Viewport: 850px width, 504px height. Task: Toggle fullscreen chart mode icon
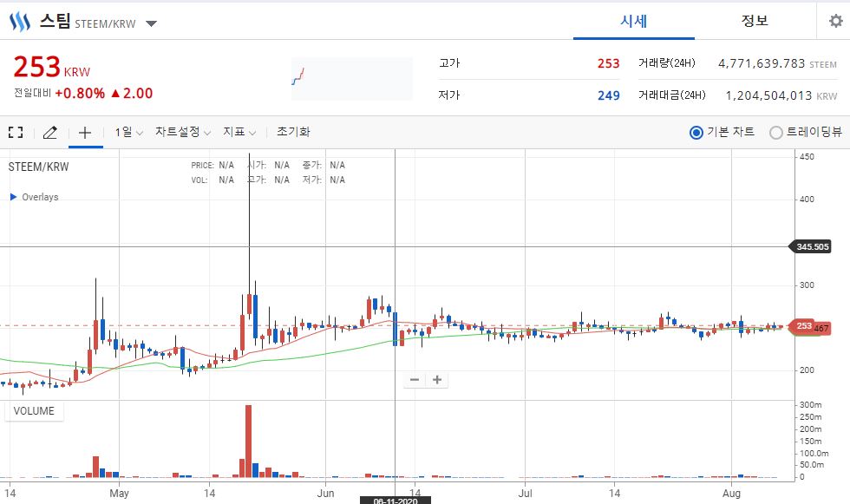[16, 132]
